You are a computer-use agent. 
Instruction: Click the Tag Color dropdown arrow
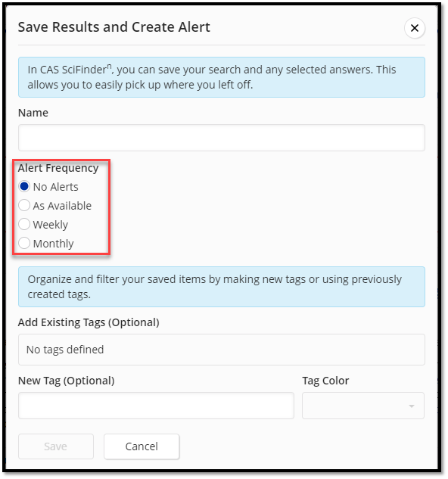(412, 406)
